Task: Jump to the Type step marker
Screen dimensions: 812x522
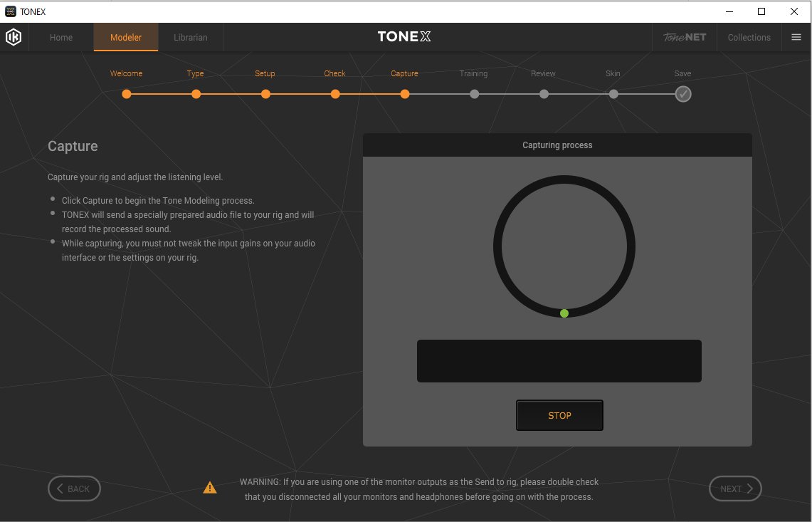Action: (196, 94)
